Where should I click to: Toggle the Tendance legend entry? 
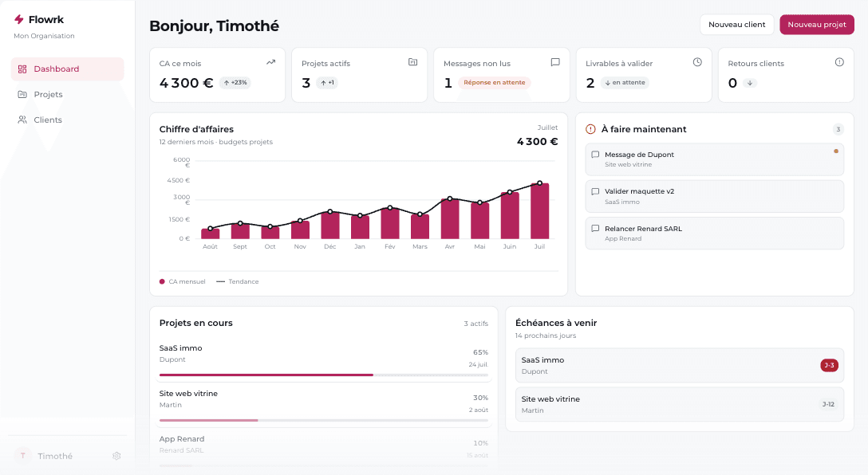coord(238,281)
